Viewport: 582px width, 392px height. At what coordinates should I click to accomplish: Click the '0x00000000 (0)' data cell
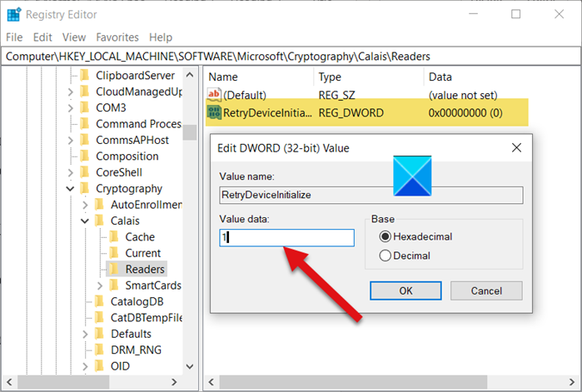[x=465, y=112]
